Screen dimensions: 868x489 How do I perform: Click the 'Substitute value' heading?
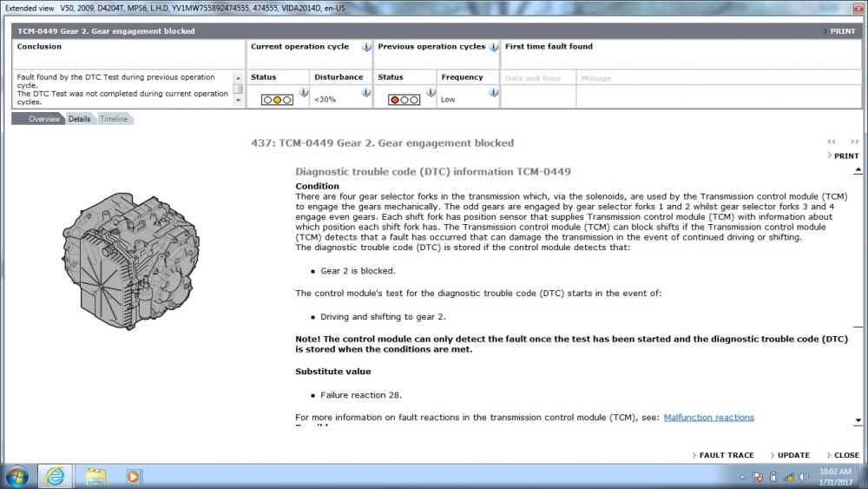[333, 372]
